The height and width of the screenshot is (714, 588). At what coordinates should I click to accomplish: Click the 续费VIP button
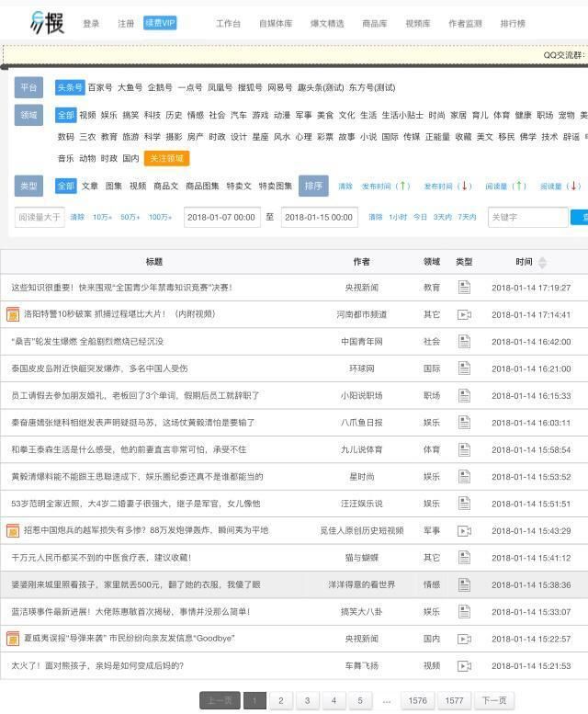coord(160,23)
